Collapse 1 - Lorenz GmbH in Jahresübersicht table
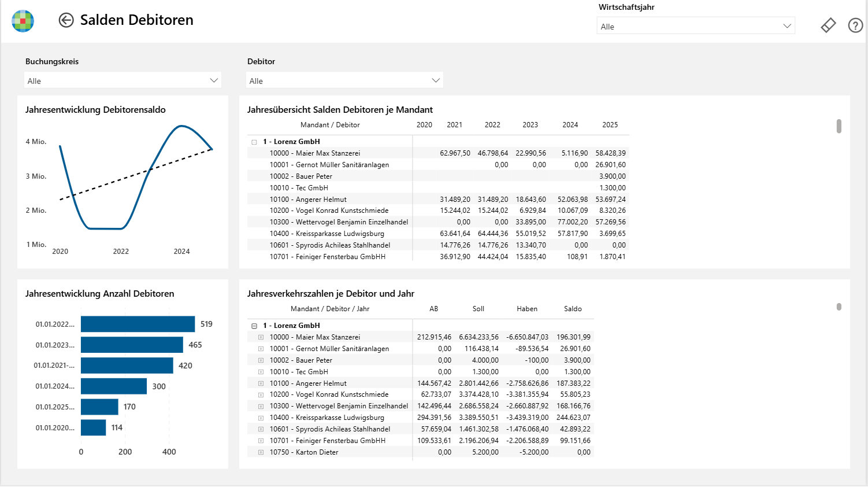The height and width of the screenshot is (487, 868). (x=254, y=142)
